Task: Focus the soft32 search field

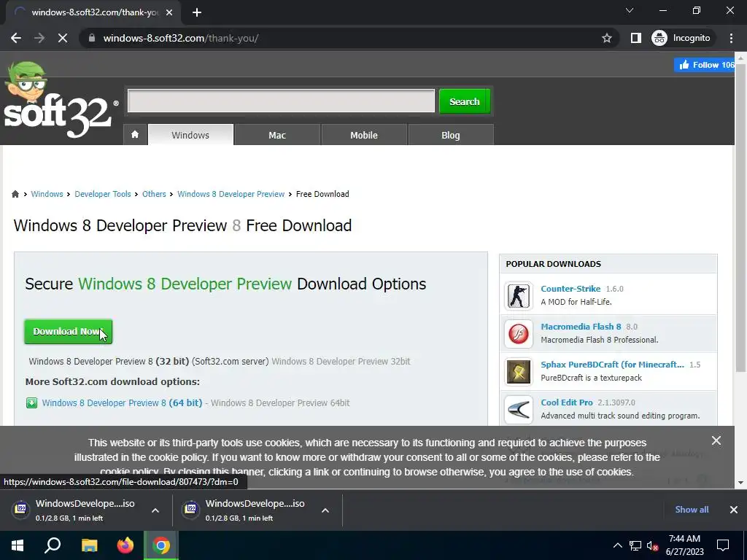Action: (281, 101)
